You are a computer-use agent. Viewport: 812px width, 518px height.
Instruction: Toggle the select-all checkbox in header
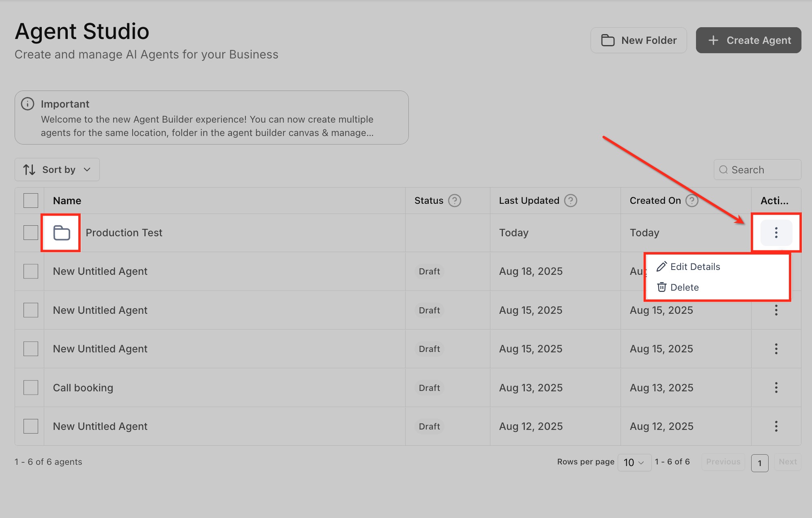click(x=31, y=201)
